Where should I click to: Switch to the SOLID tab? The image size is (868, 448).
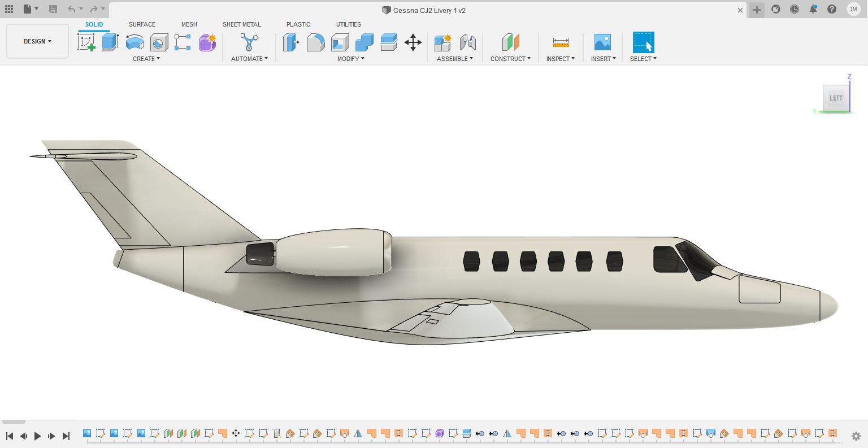(94, 24)
